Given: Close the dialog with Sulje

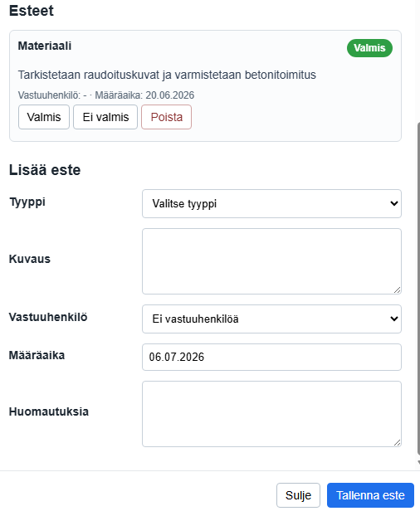Looking at the screenshot, I should click(x=298, y=495).
